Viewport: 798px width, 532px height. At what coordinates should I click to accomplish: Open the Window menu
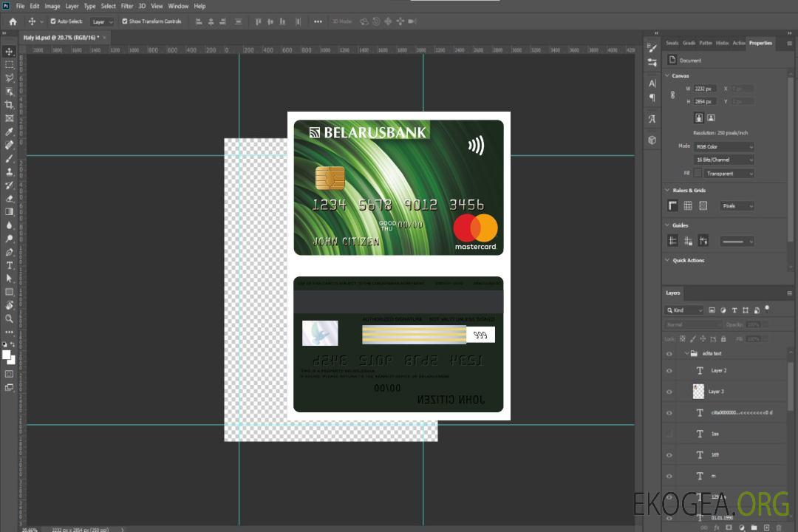pos(178,6)
